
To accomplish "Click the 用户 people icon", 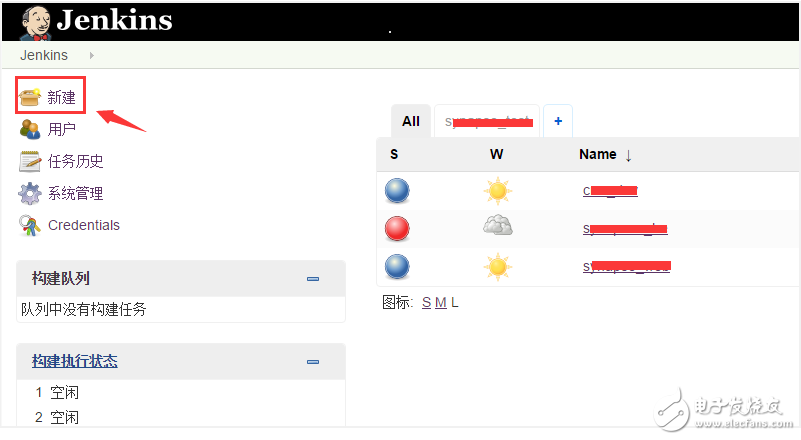I will click(x=30, y=129).
